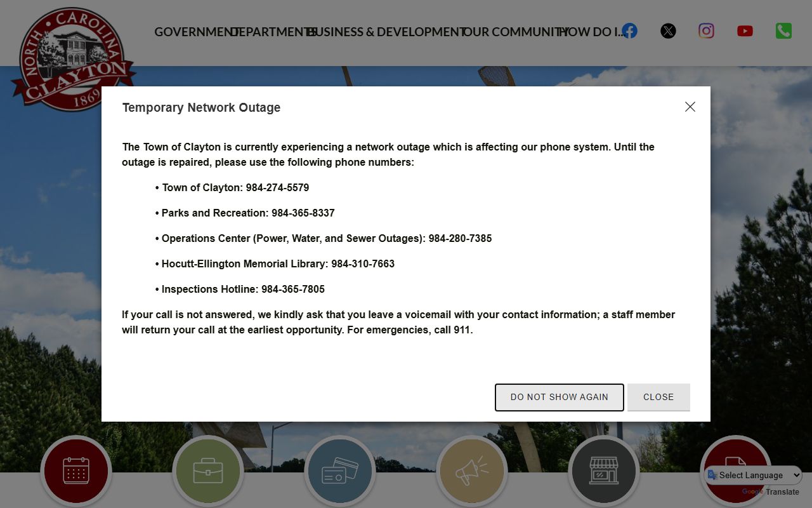Open the YouTube channel icon

(x=745, y=30)
